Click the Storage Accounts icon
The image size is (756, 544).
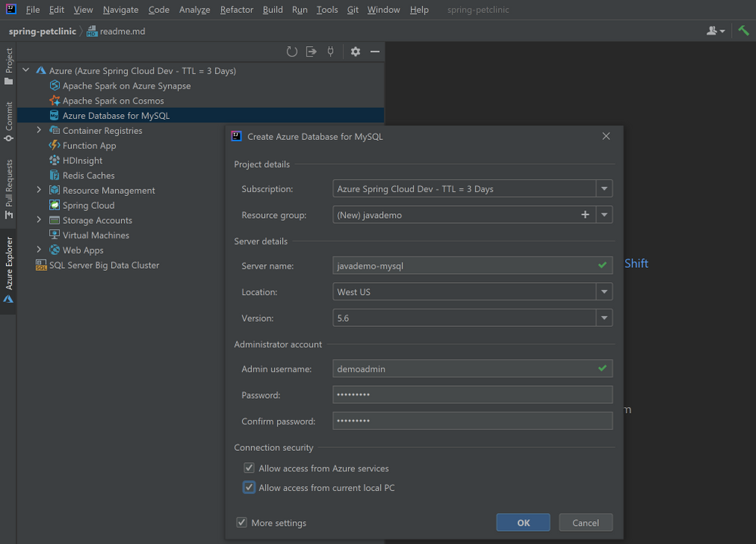pos(54,220)
